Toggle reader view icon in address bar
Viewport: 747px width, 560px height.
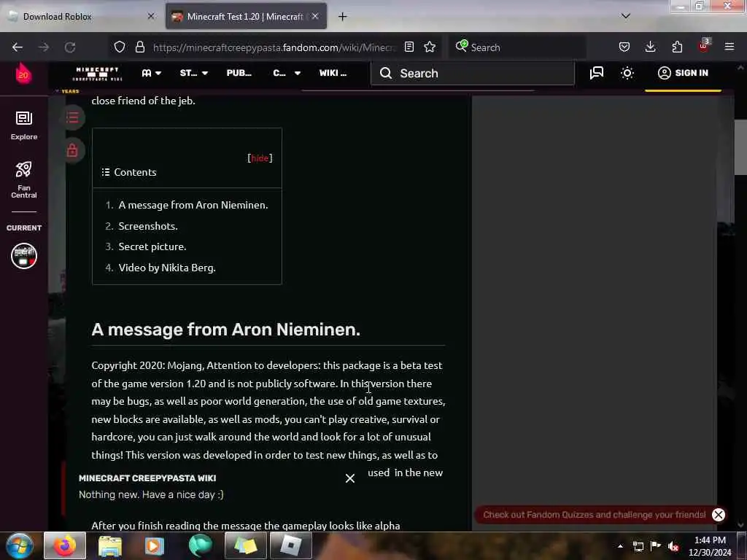click(409, 47)
